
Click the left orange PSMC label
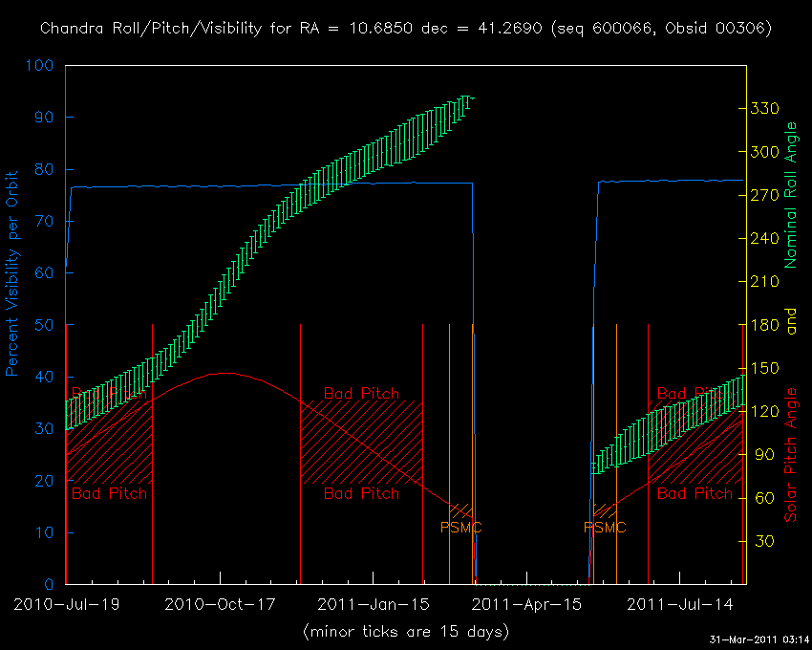point(460,527)
